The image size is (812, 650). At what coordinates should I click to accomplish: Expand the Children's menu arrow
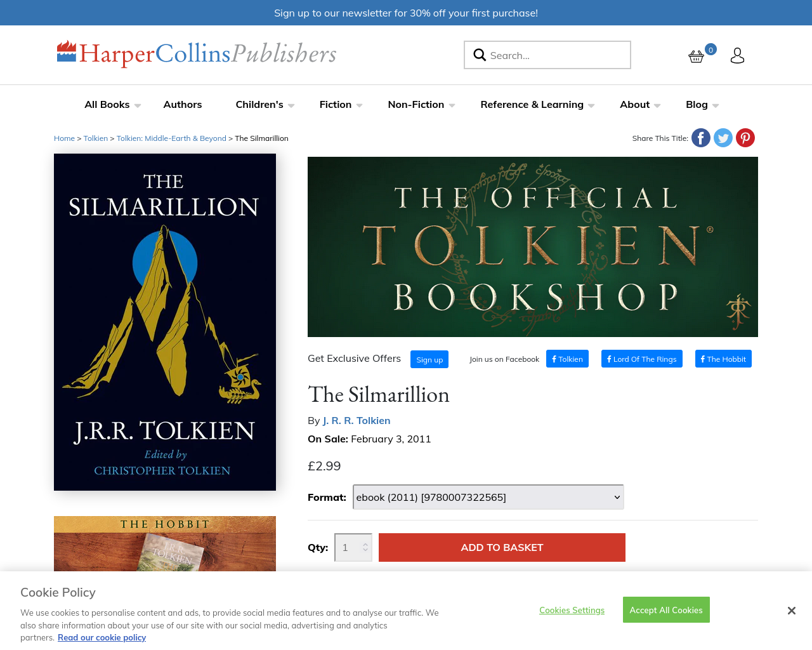pyautogui.click(x=291, y=105)
